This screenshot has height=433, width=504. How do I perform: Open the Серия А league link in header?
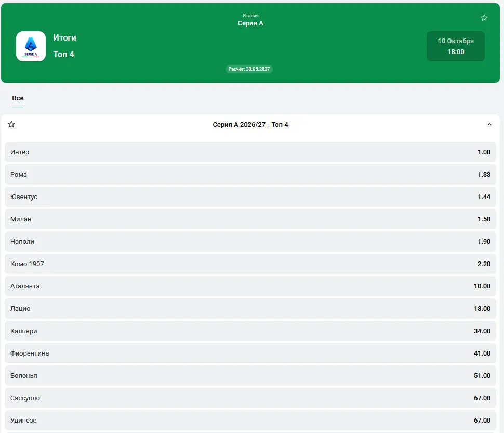(250, 23)
